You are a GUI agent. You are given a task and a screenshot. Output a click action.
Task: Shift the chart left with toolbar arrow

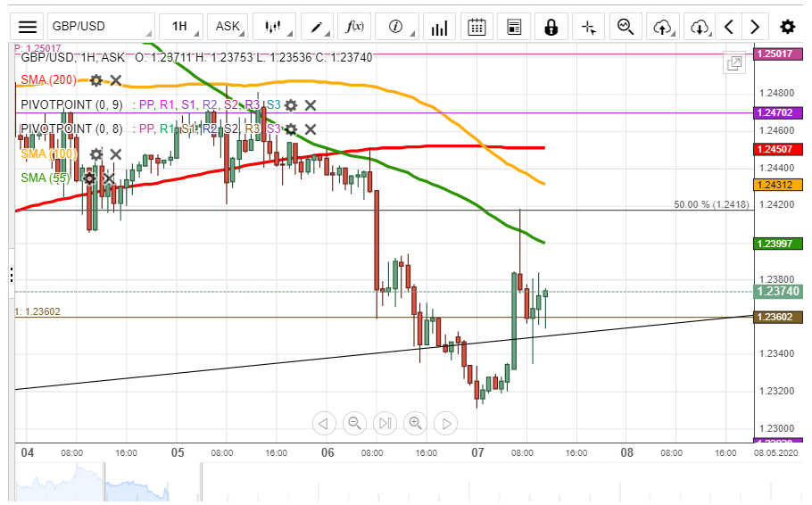(x=729, y=27)
